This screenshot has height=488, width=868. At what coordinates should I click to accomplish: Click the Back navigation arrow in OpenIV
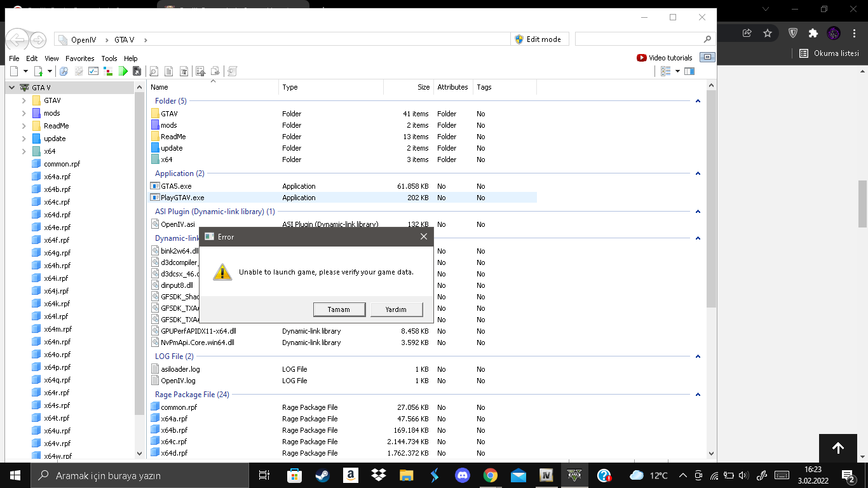pos(18,39)
